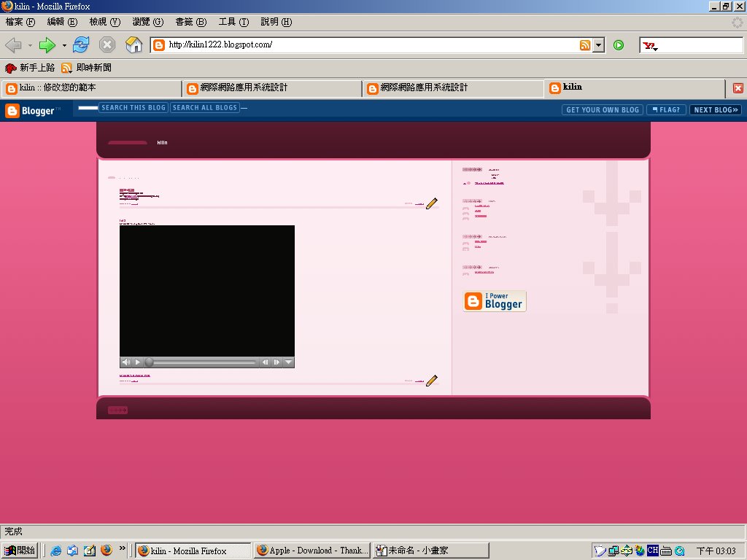This screenshot has width=747, height=560.
Task: Open the 檢視 (V) menu
Action: (105, 22)
